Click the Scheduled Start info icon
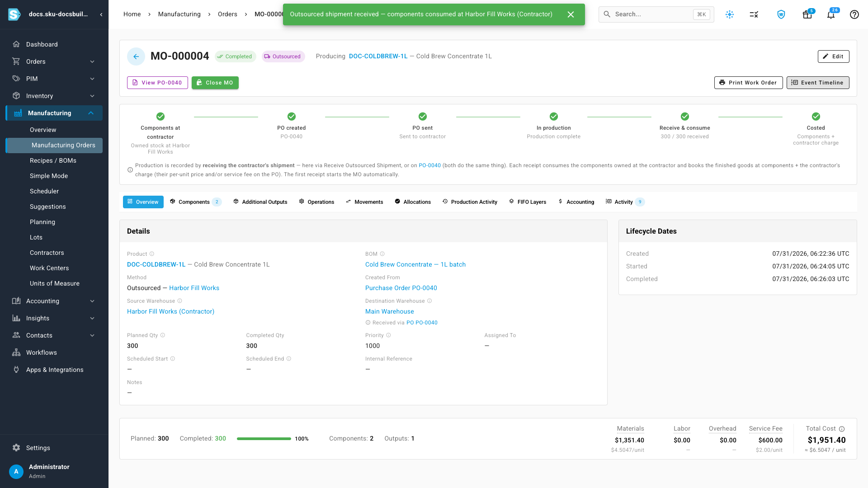The image size is (868, 488). [172, 359]
